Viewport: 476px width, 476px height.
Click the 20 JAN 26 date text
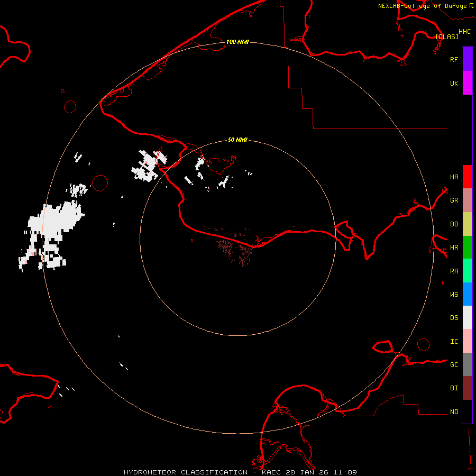(307, 472)
